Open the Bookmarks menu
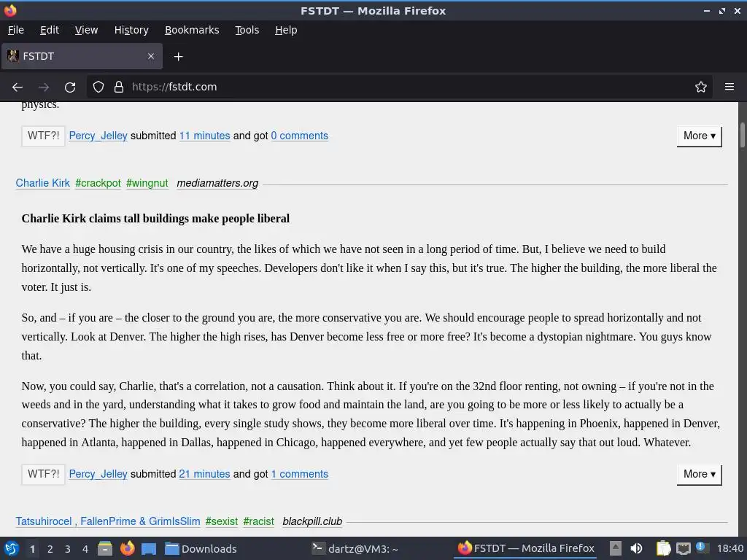This screenshot has height=560, width=747. 192,30
